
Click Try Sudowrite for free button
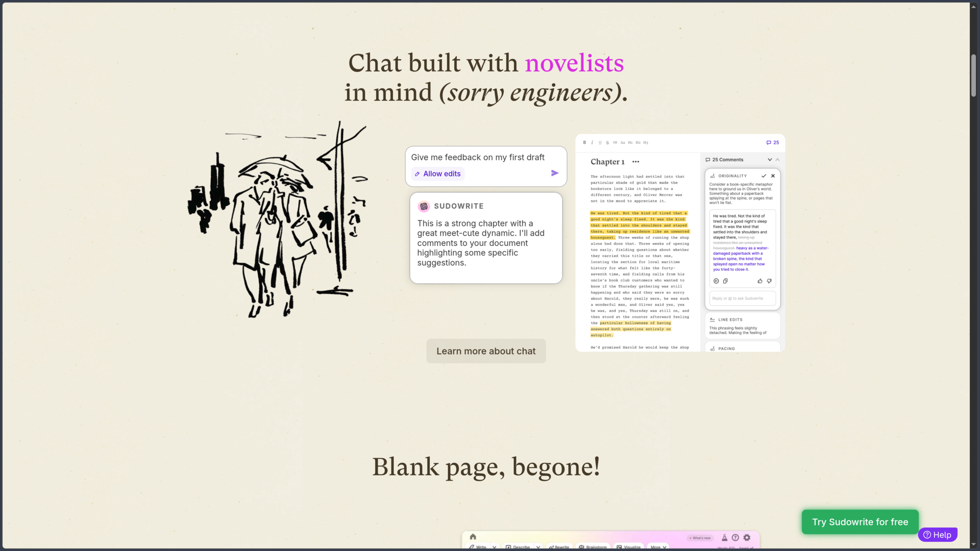pyautogui.click(x=860, y=522)
